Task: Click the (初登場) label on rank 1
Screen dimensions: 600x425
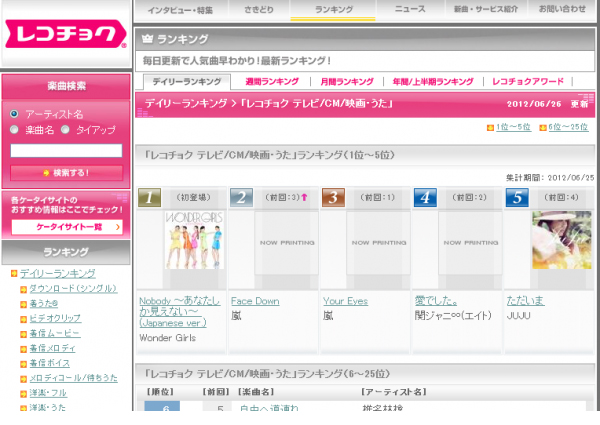Action: [x=193, y=197]
